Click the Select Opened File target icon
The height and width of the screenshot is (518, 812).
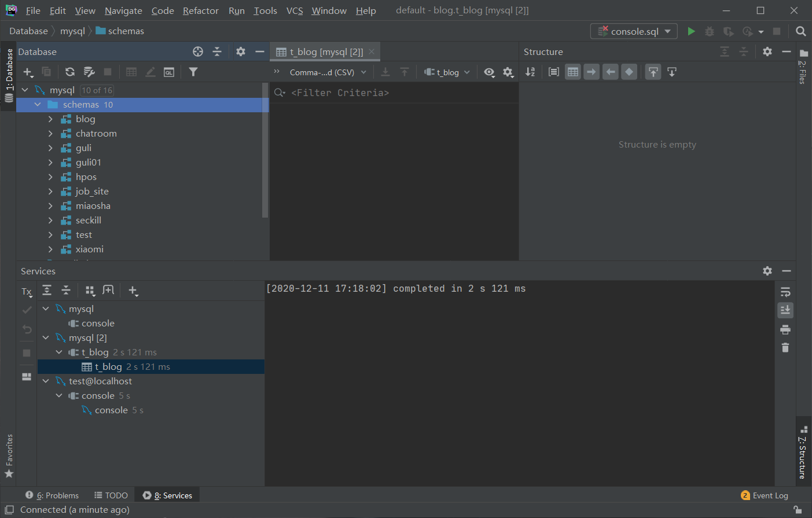point(198,52)
